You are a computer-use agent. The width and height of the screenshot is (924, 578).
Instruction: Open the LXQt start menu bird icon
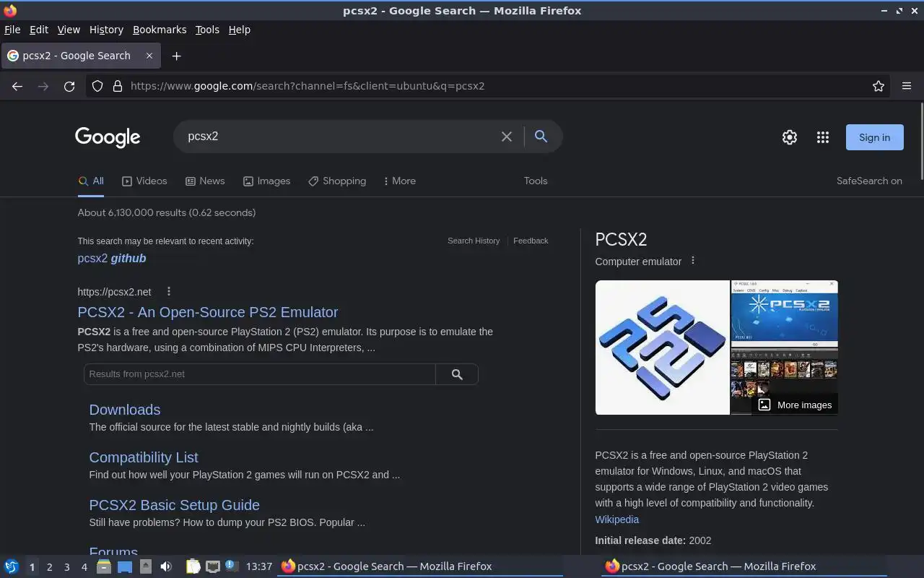[12, 566]
